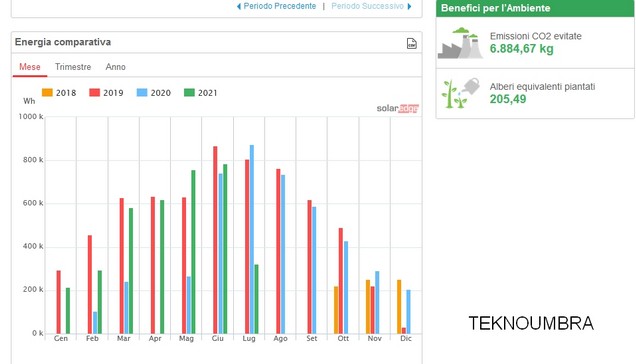Click the Alberi equivalenti piantati label

click(x=542, y=86)
